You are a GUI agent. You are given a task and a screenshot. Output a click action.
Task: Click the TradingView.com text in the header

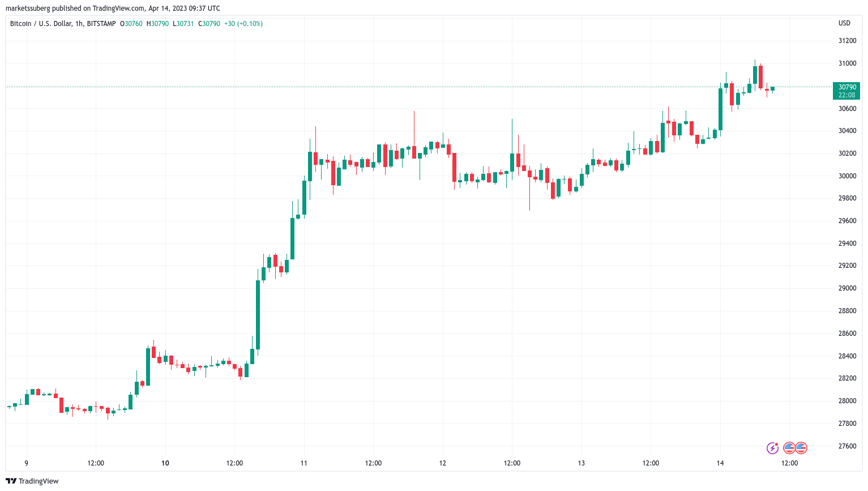click(117, 8)
